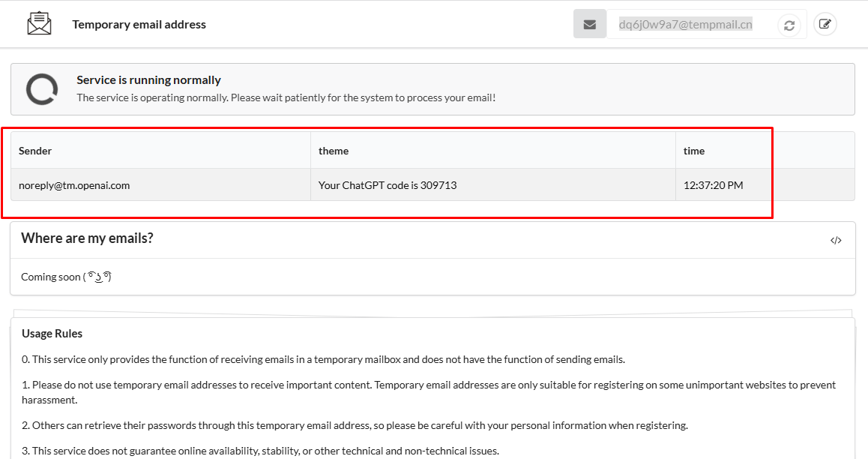
Task: Click the "Temporary email address" title
Action: click(139, 25)
